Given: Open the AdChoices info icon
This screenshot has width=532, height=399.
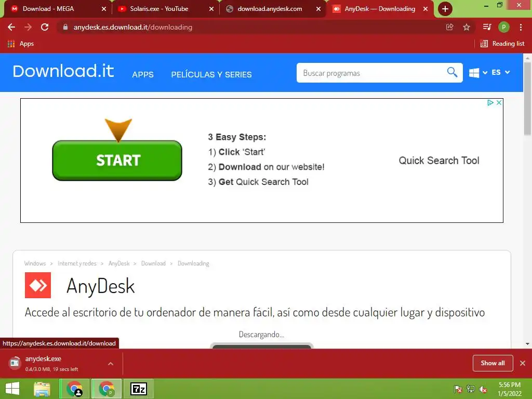Looking at the screenshot, I should 490,102.
